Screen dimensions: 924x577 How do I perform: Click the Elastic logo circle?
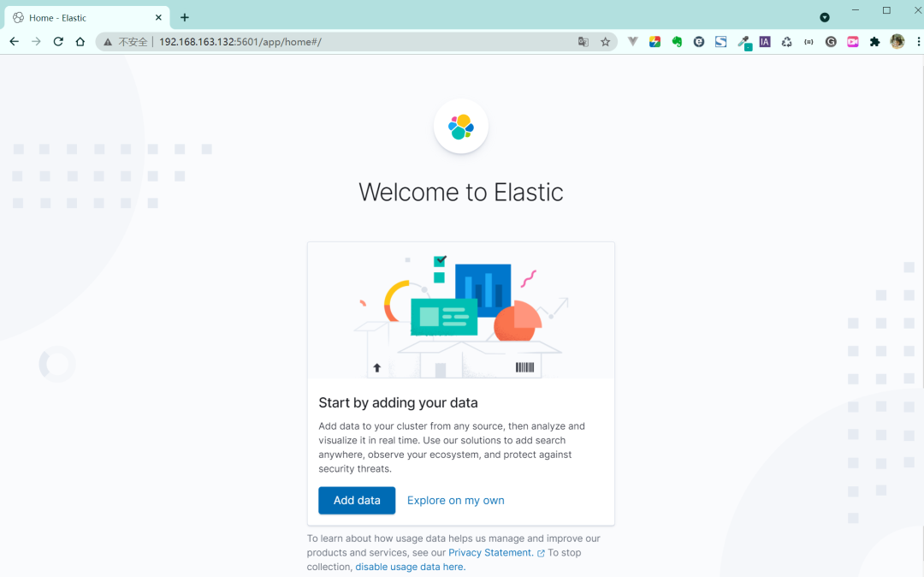click(461, 126)
